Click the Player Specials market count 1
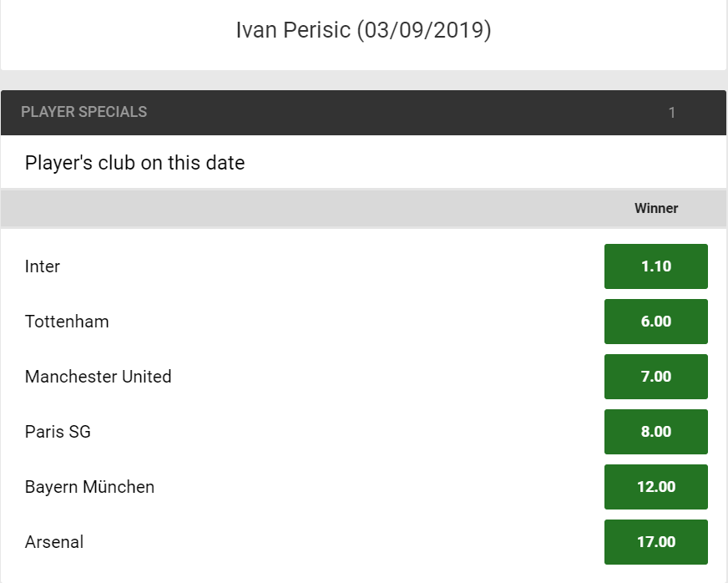Image resolution: width=728 pixels, height=583 pixels. pyautogui.click(x=671, y=113)
